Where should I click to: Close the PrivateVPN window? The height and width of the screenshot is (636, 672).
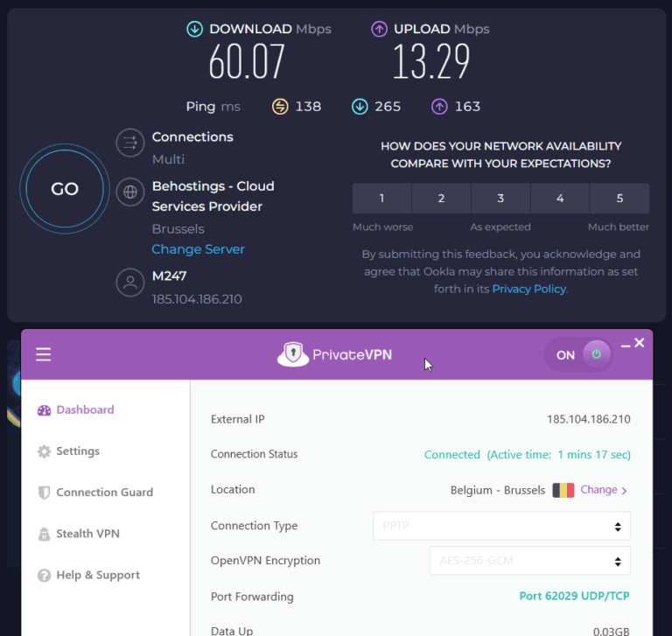click(x=640, y=343)
